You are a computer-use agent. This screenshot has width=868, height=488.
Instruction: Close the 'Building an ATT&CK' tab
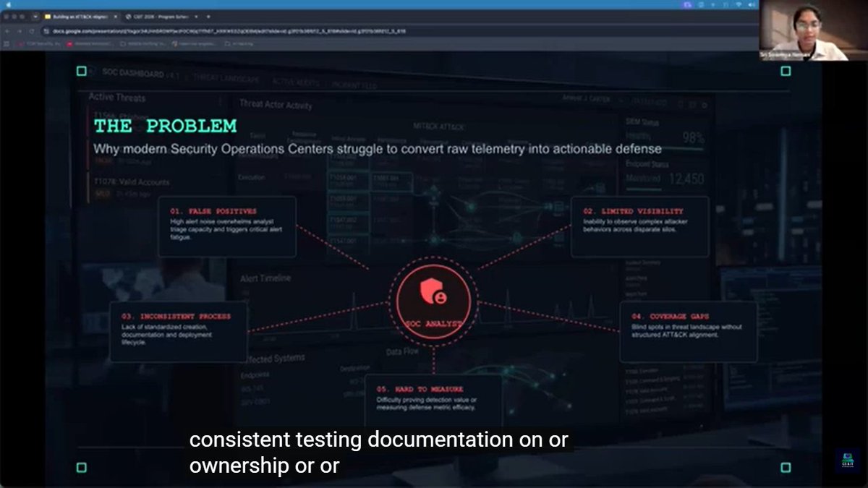115,16
